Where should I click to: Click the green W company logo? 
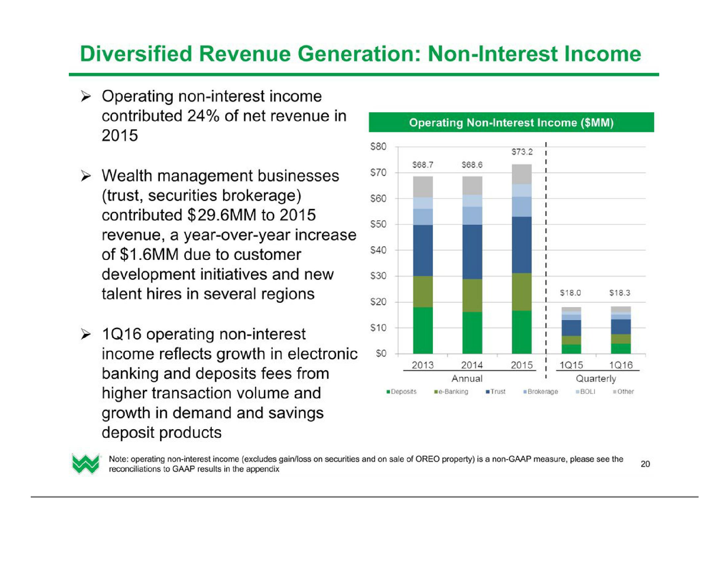pyautogui.click(x=85, y=464)
